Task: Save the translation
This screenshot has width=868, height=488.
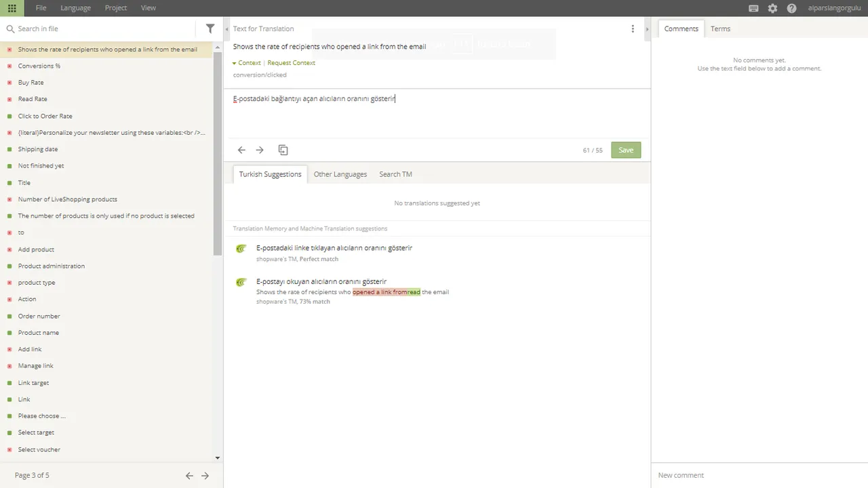Action: tap(626, 150)
